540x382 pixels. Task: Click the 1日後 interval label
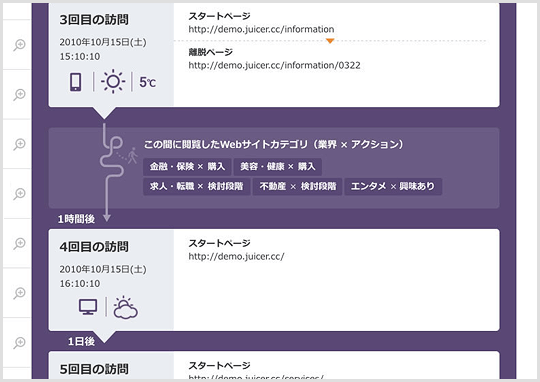point(81,341)
